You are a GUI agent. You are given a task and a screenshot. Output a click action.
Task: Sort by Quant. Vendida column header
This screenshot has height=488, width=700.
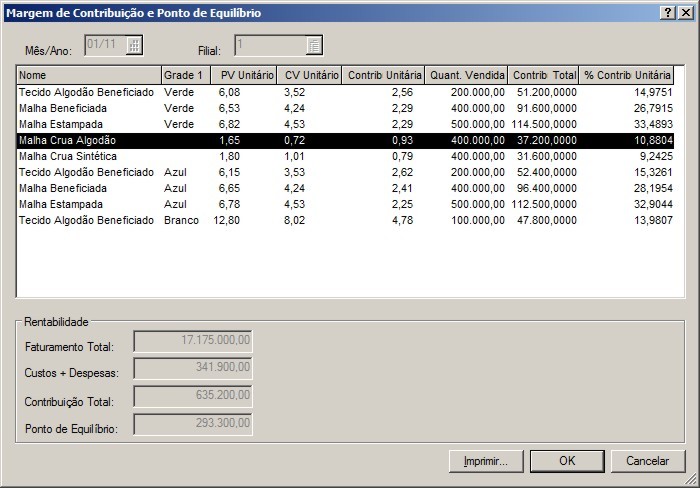click(x=467, y=76)
